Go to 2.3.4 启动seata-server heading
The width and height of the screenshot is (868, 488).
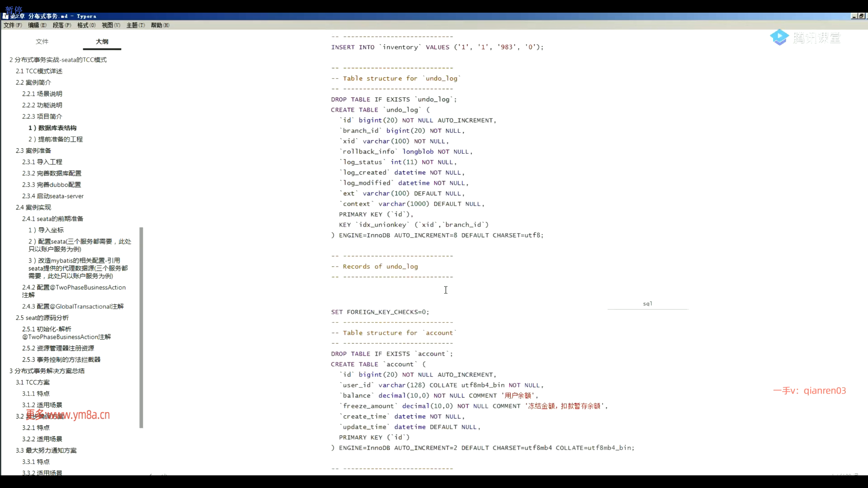pos(53,196)
